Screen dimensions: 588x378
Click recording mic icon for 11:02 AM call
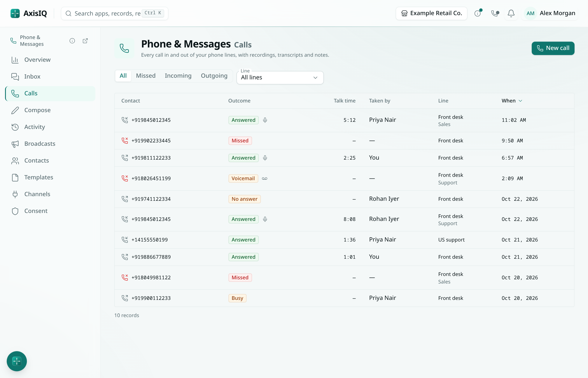click(265, 120)
